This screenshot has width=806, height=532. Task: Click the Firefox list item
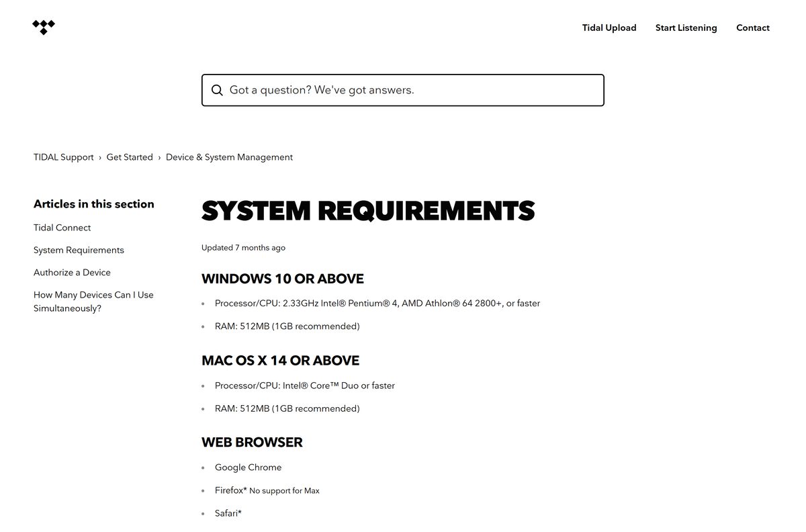[267, 490]
